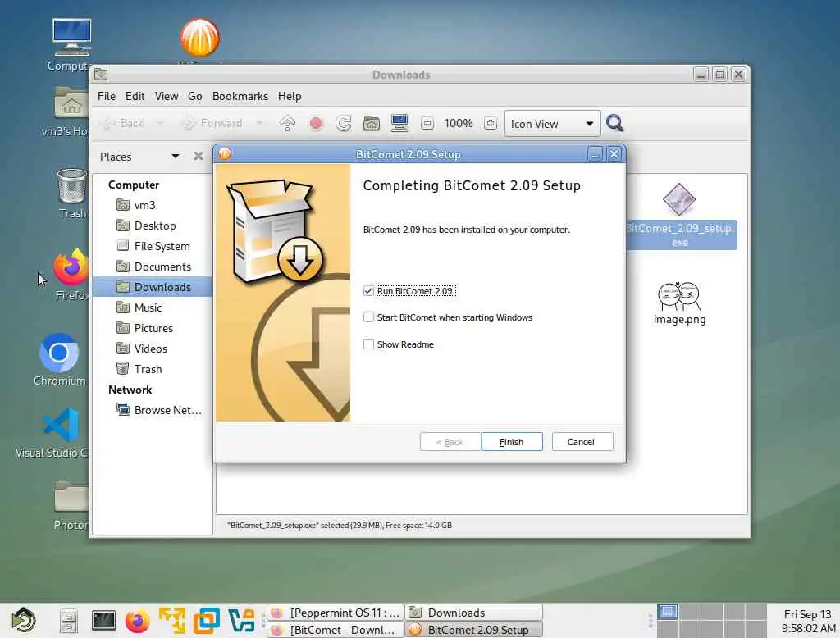Switch to BitComet 2.09 Setup taskbar window
The image size is (840, 638).
474,630
